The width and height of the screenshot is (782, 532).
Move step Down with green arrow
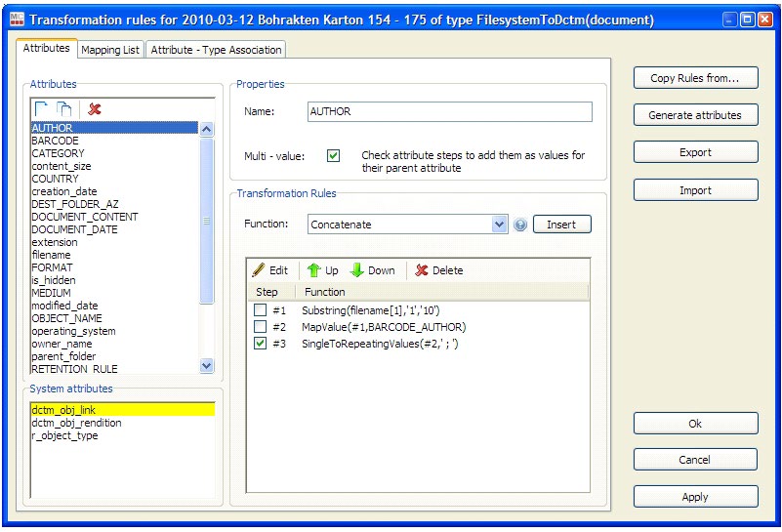pos(373,270)
